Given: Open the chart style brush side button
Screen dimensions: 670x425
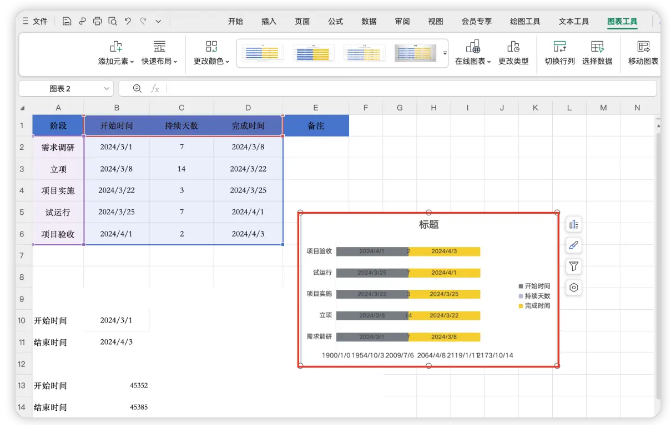Looking at the screenshot, I should pos(573,245).
